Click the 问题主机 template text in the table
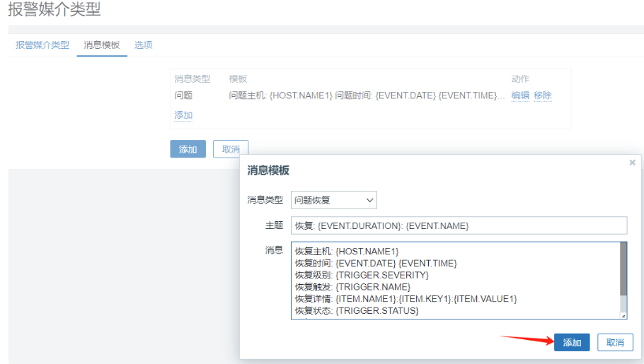This screenshot has height=364, width=644. click(367, 95)
